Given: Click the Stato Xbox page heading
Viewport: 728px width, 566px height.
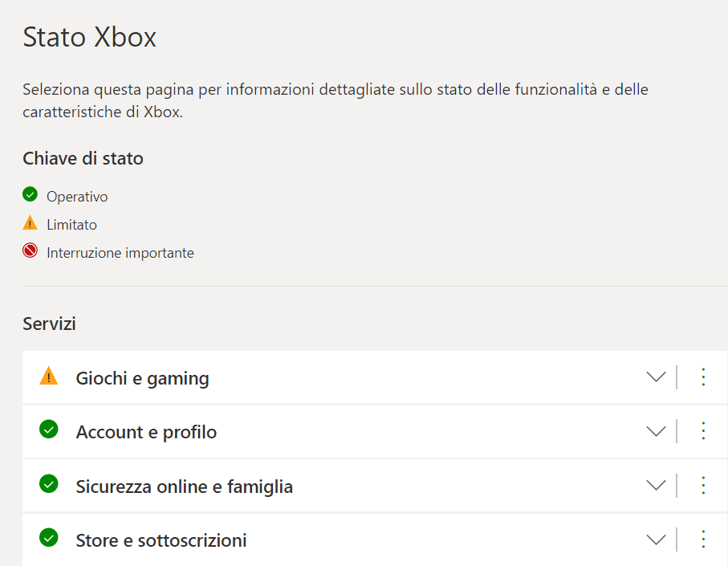Looking at the screenshot, I should click(x=89, y=38).
